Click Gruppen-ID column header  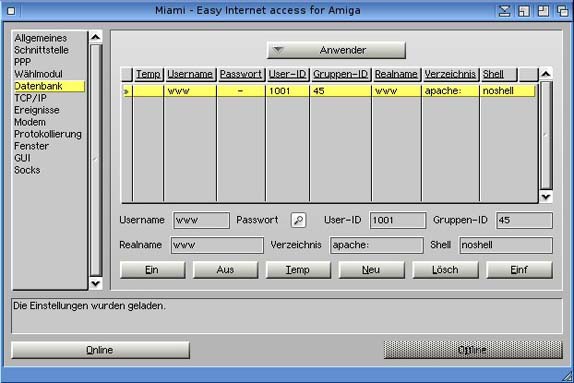pos(340,74)
